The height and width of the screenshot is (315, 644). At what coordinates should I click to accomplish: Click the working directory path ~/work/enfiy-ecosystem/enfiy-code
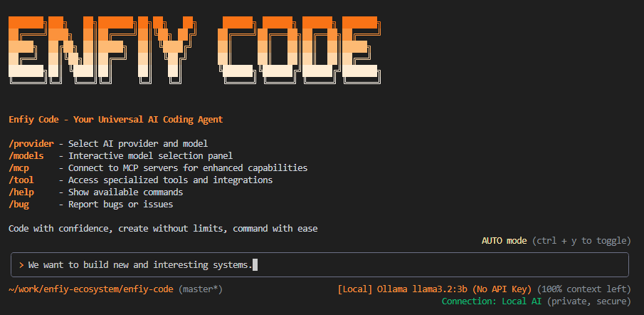pyautogui.click(x=91, y=289)
